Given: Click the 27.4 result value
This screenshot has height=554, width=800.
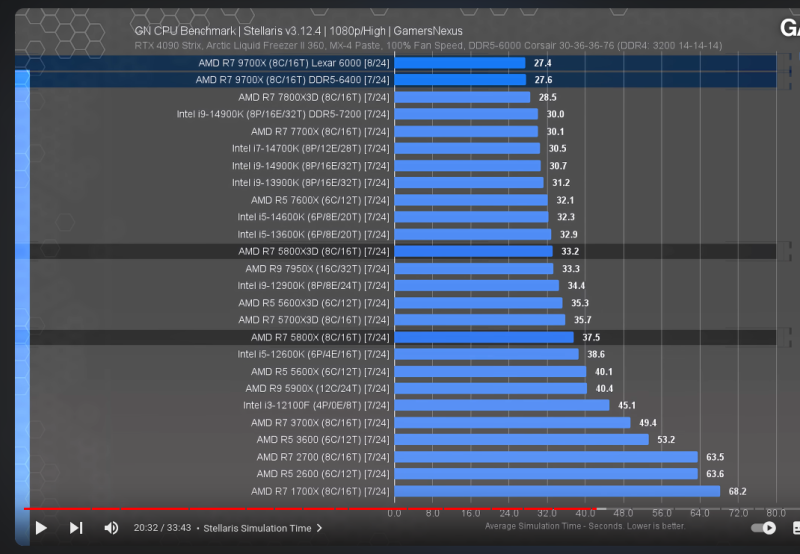Looking at the screenshot, I should [542, 63].
